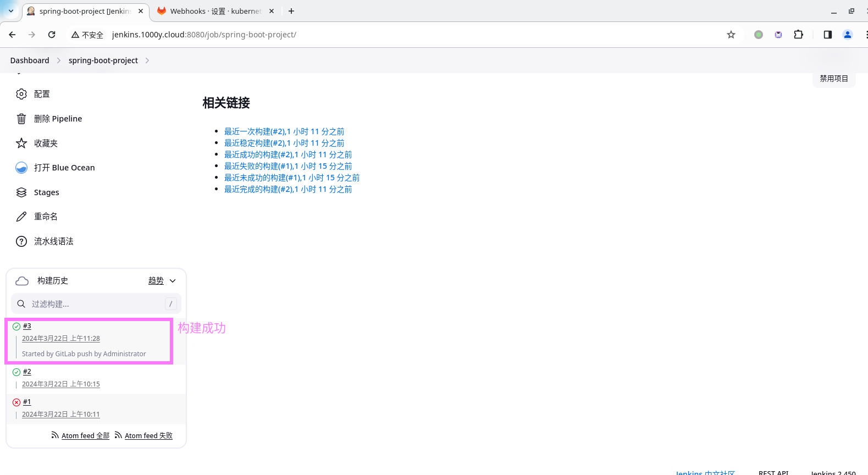The image size is (868, 475).
Task: Open the 2024年3月22日 上午10:15 timestamp link
Action: tap(61, 384)
